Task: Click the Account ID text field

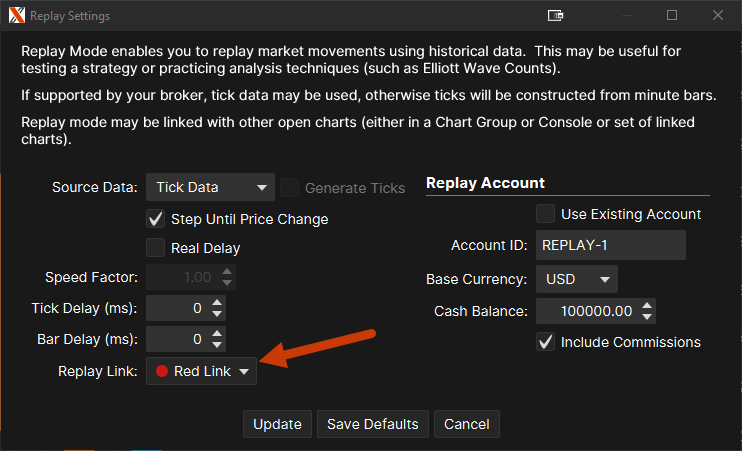Action: (610, 246)
